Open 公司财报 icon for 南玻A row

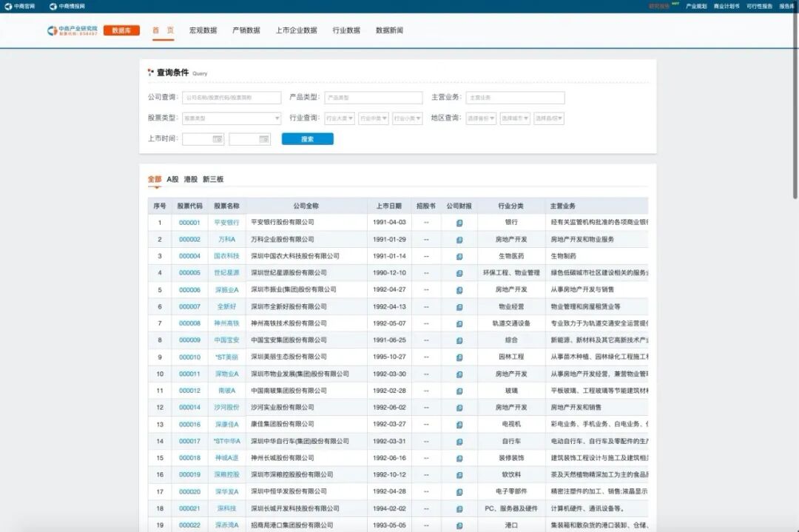(x=459, y=391)
